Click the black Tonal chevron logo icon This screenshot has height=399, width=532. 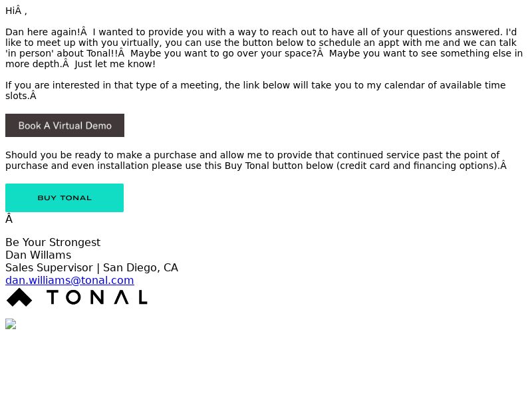pyautogui.click(x=19, y=297)
